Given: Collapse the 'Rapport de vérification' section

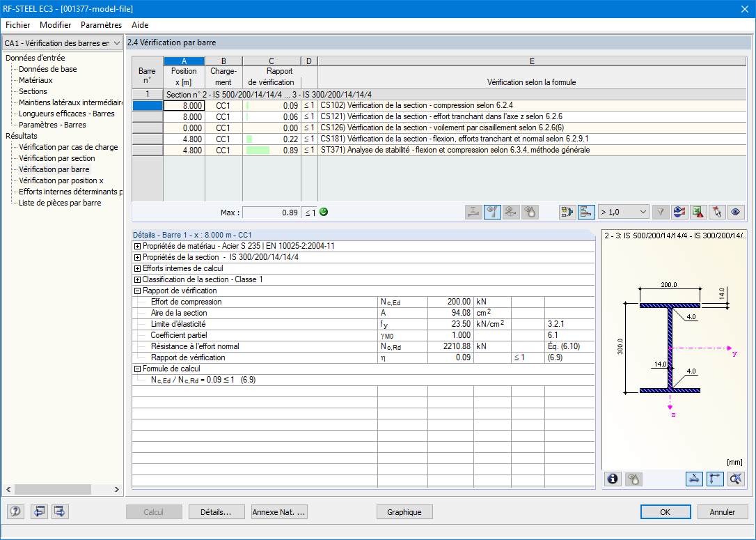Looking at the screenshot, I should point(137,291).
